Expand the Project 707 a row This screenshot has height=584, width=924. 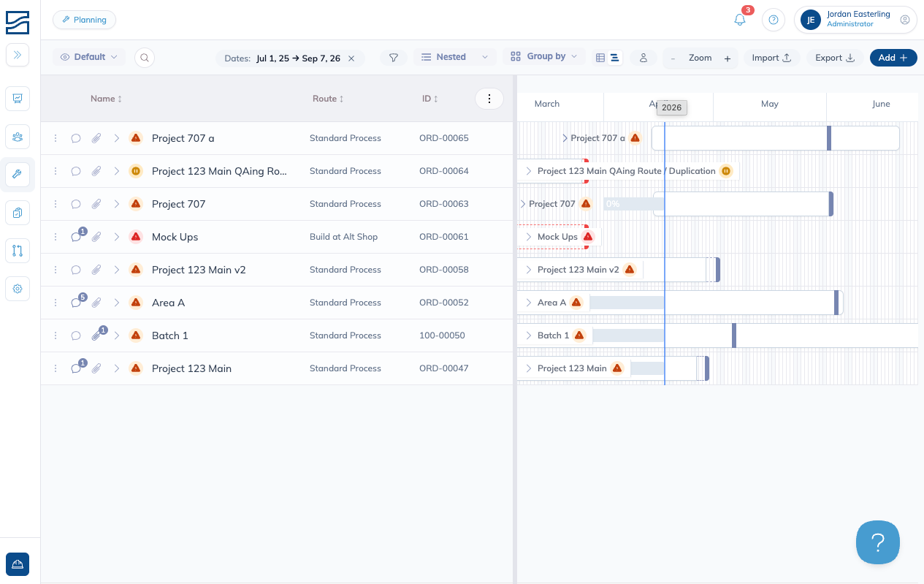[x=117, y=138]
